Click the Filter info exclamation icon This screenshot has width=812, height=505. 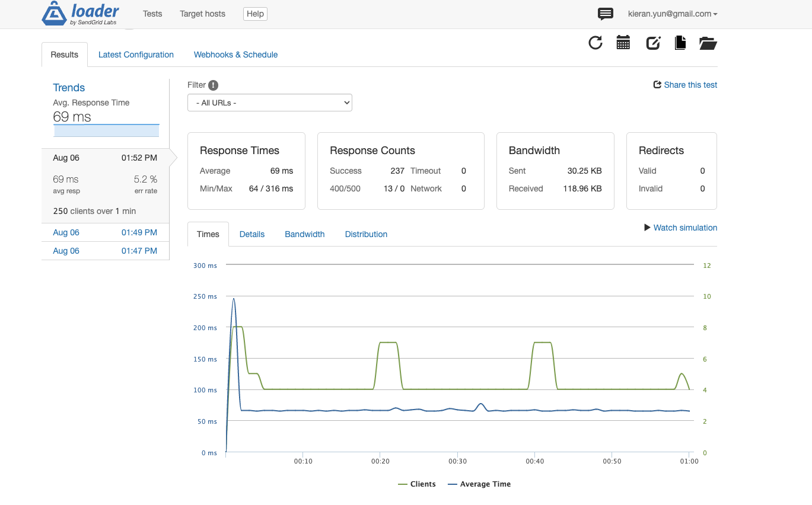tap(214, 85)
